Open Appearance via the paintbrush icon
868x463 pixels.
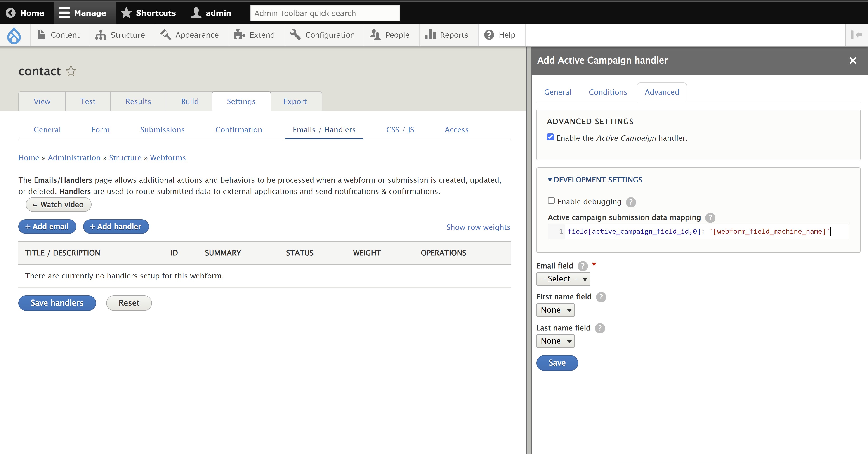165,35
